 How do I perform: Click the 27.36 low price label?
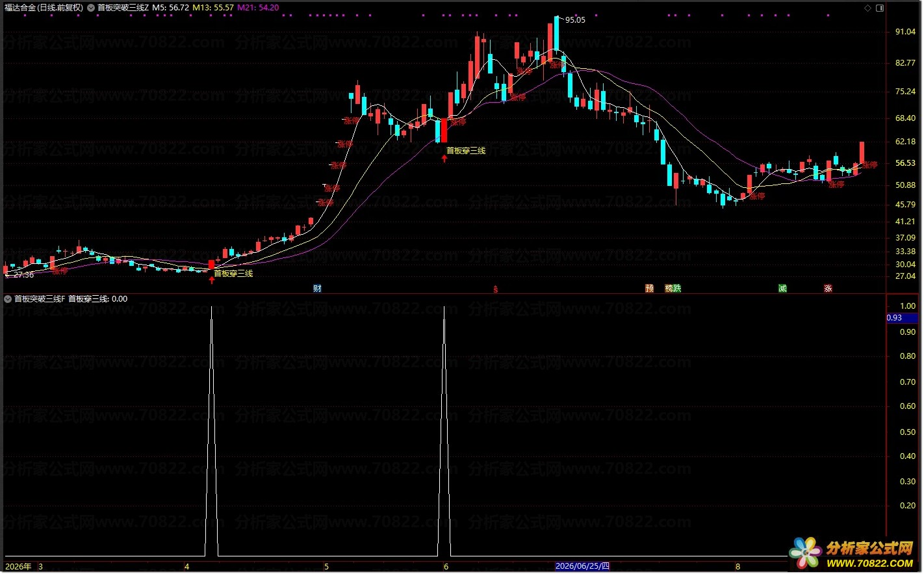(23, 275)
